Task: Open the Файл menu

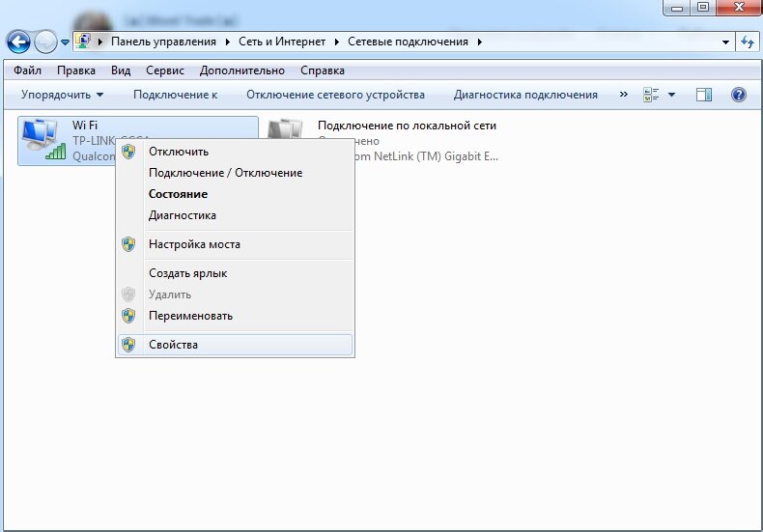Action: (27, 70)
